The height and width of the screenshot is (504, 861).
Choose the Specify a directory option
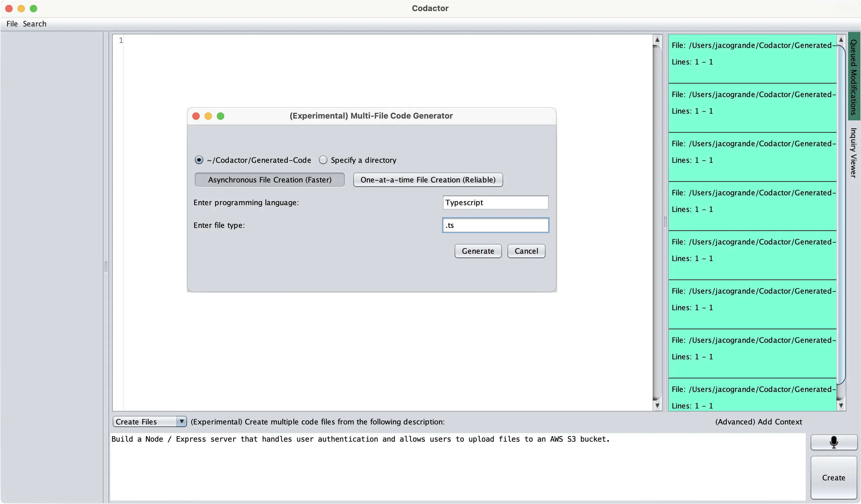coord(323,160)
